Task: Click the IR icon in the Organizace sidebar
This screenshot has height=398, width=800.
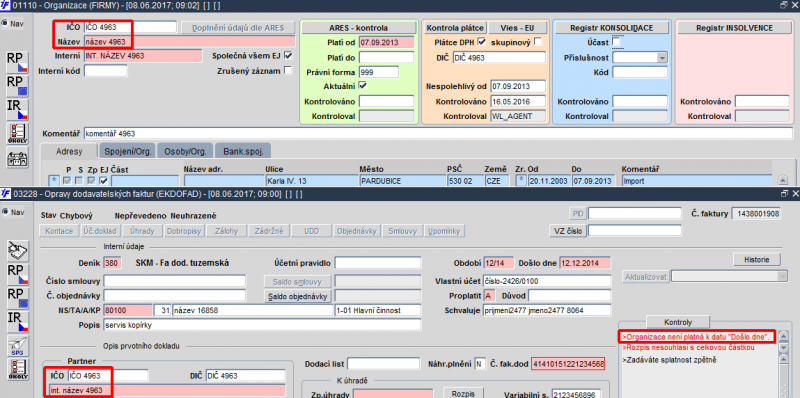Action: [17, 110]
